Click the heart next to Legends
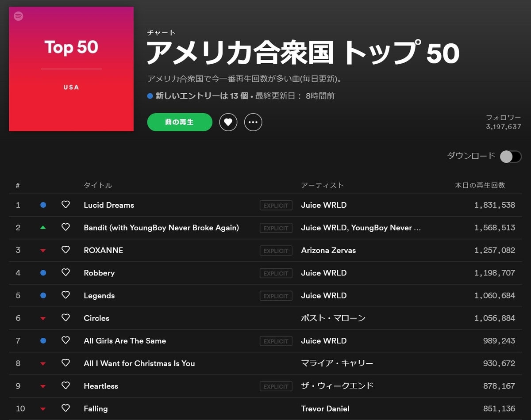Viewport: 531px width, 420px height. pos(65,295)
